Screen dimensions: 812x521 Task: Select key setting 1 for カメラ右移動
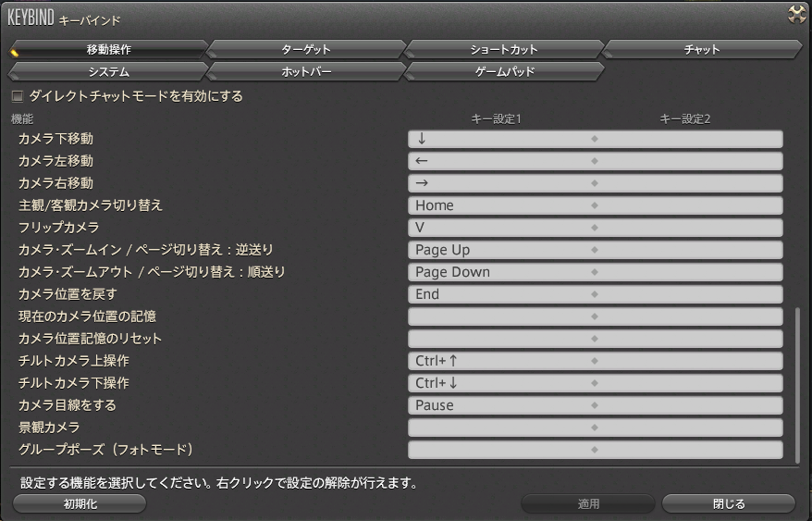[501, 183]
